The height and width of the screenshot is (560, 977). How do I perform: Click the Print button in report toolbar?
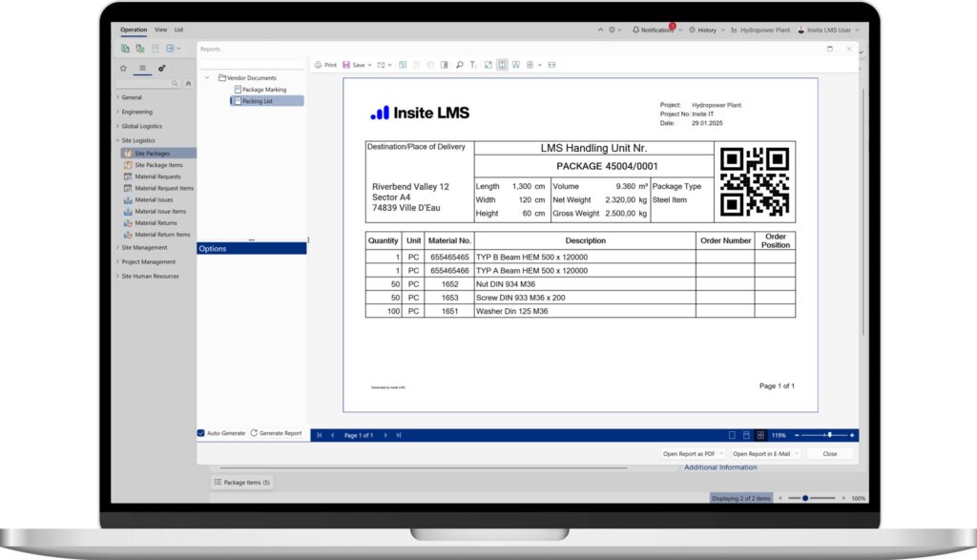point(325,65)
